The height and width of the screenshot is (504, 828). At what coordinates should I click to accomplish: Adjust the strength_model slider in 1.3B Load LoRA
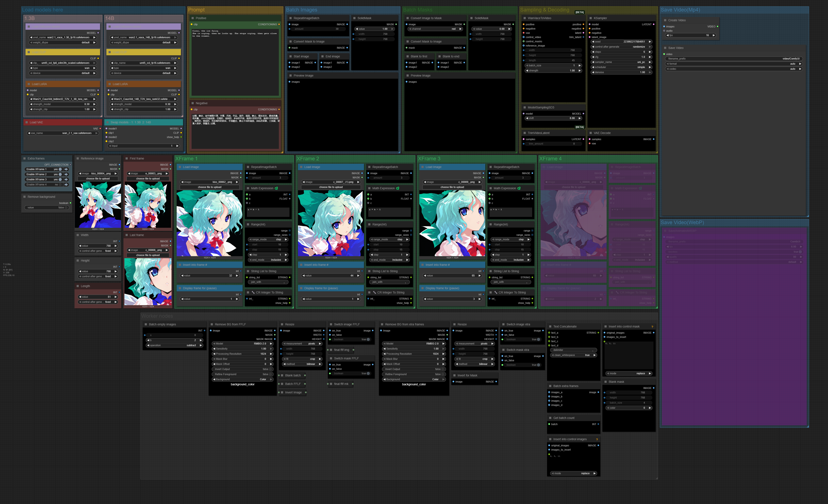point(63,104)
